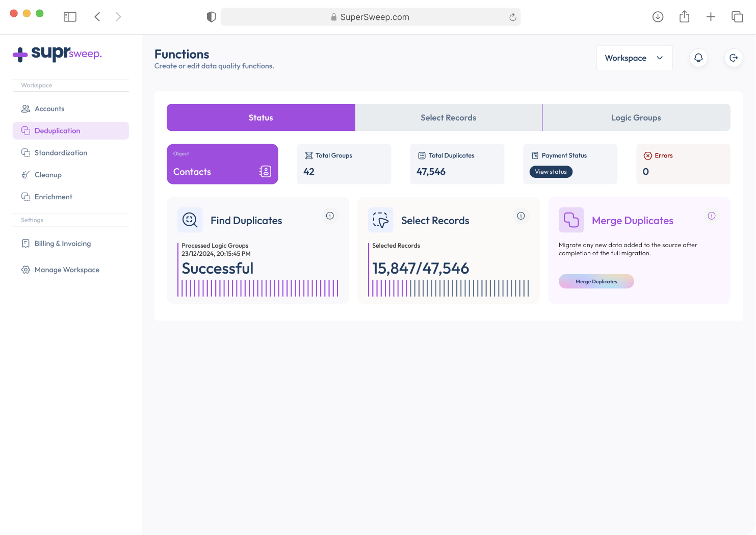The image size is (756, 535).
Task: Switch to the Select Records tab
Action: coord(448,118)
